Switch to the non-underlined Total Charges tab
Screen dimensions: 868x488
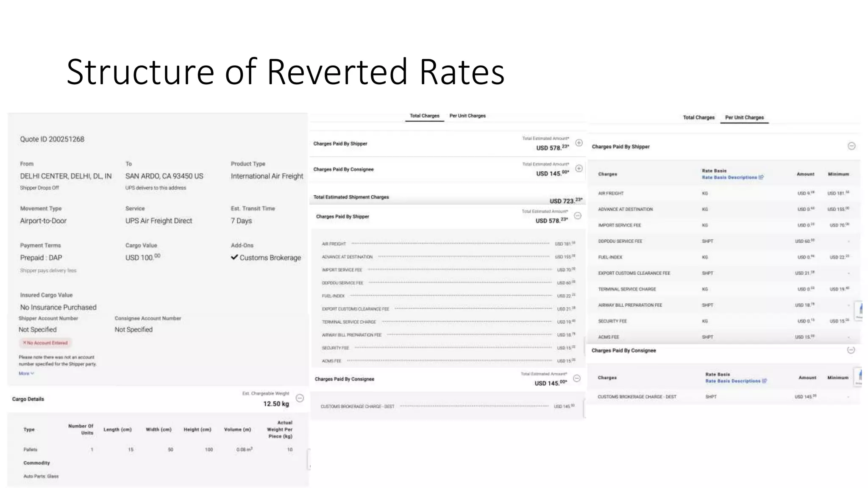[698, 117]
